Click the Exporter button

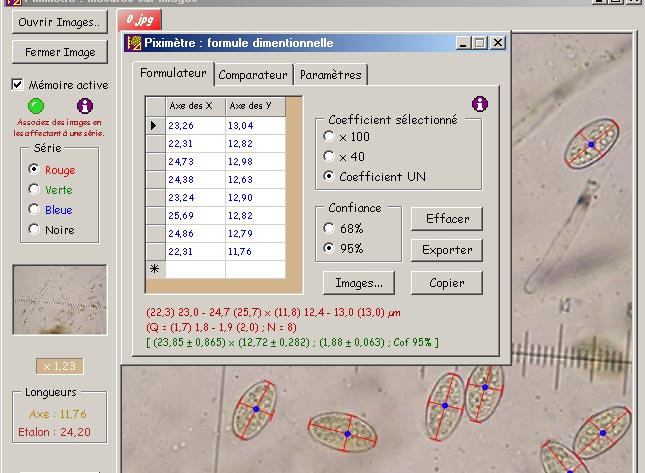(447, 250)
